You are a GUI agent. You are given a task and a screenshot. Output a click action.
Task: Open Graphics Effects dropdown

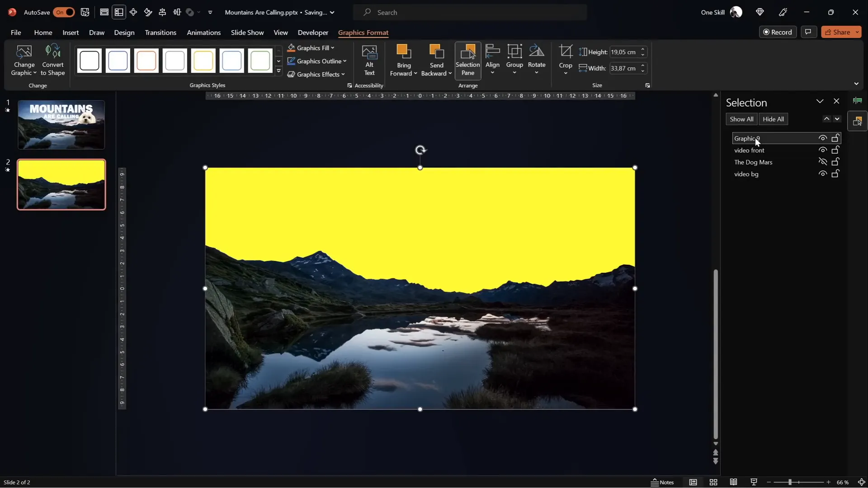click(x=316, y=74)
